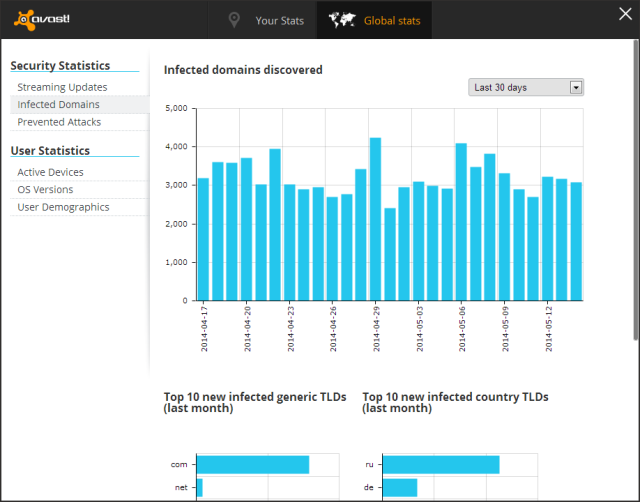The height and width of the screenshot is (502, 640).
Task: Click the chart bar for 2014-04-17
Action: 203,240
